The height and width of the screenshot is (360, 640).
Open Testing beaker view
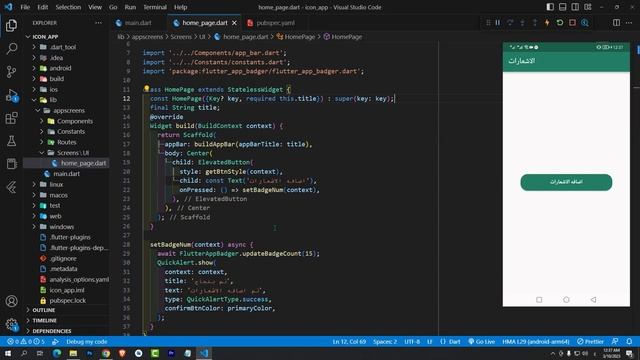pyautogui.click(x=11, y=141)
